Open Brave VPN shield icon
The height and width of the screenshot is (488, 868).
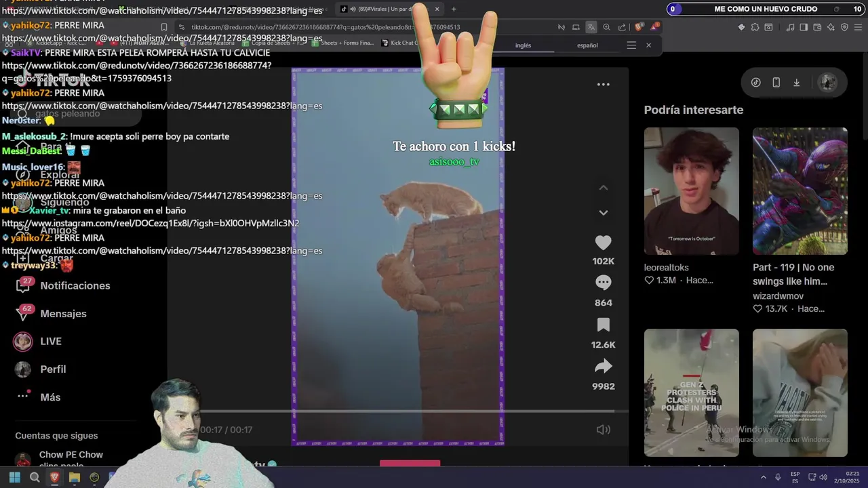point(844,27)
